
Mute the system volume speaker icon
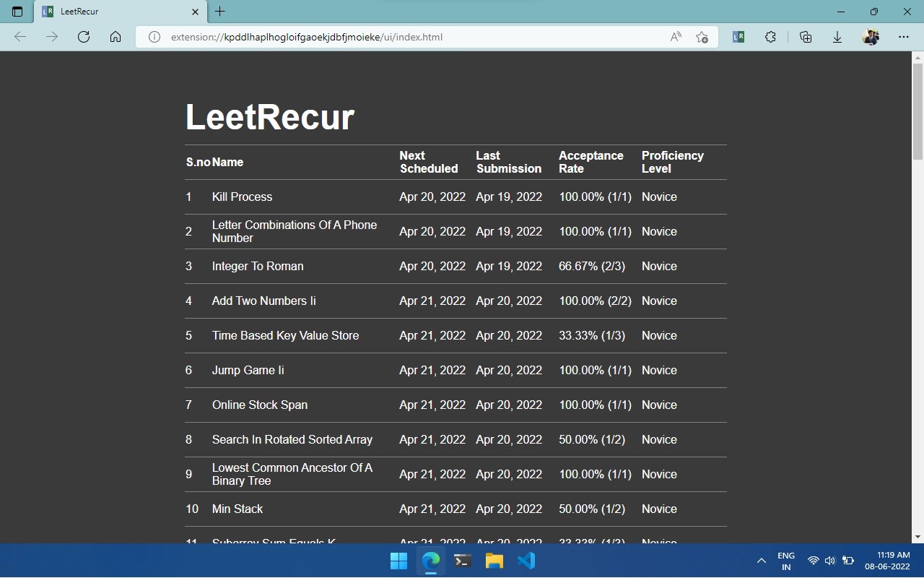(x=829, y=560)
